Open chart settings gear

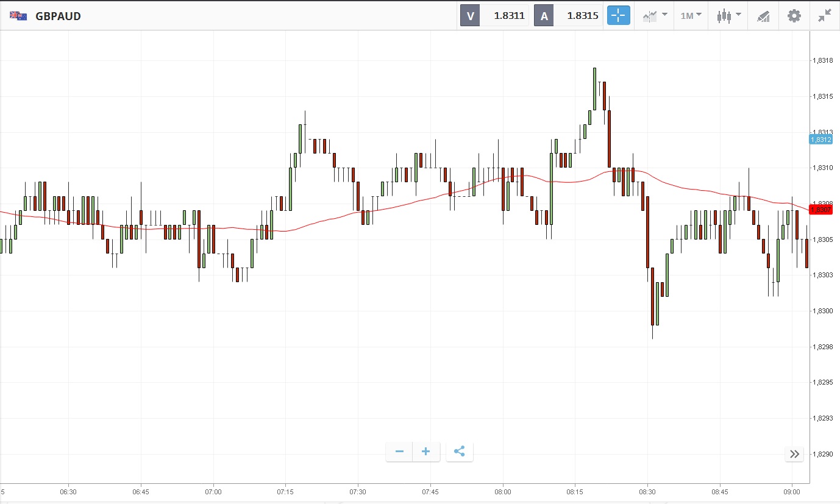pos(794,16)
